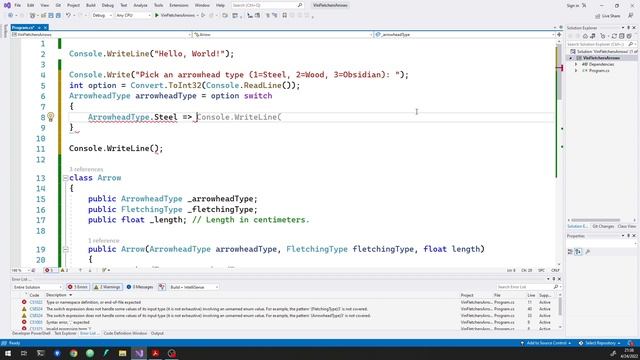Image resolution: width=640 pixels, height=360 pixels.
Task: Click the Save All toolbar icon
Action: tap(58, 15)
